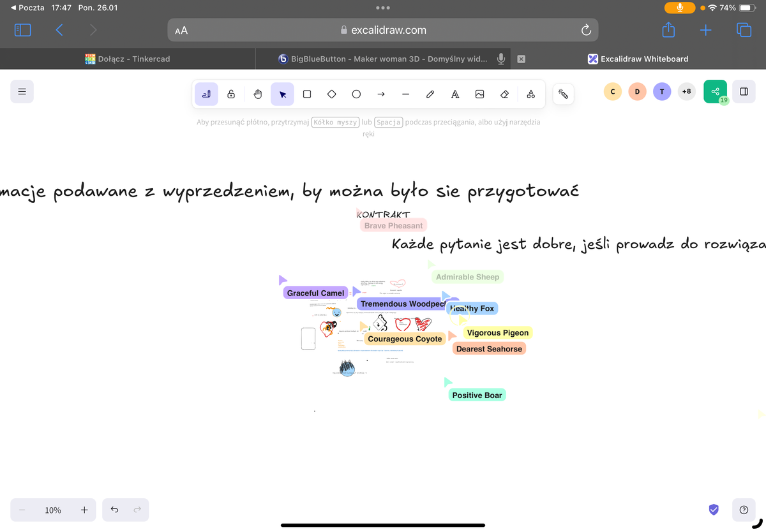This screenshot has height=532, width=766.
Task: Select the Rectangle shape tool
Action: (x=307, y=94)
